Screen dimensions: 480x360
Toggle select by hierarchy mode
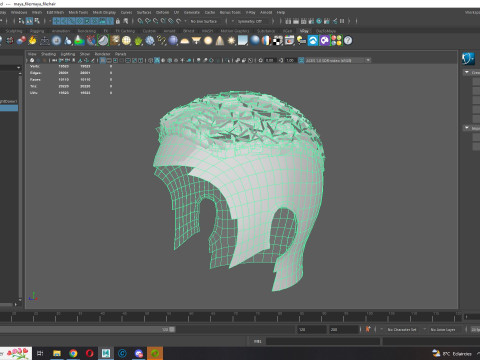coord(21,21)
